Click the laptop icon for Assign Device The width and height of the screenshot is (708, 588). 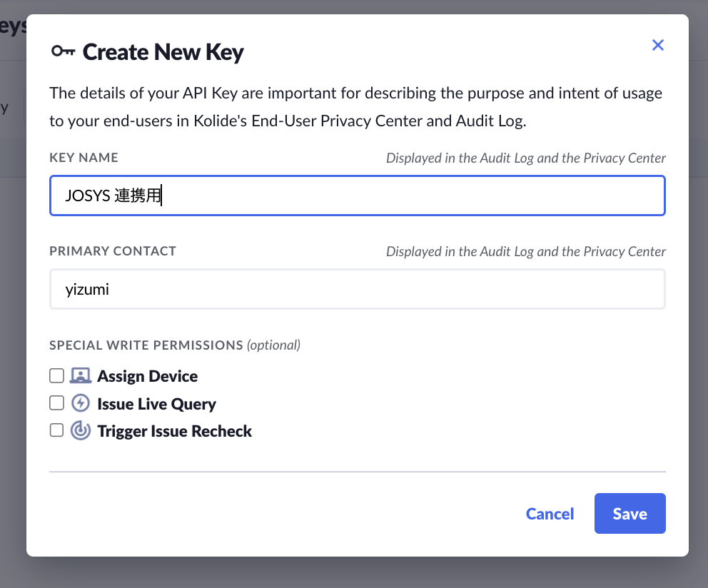[x=81, y=376]
